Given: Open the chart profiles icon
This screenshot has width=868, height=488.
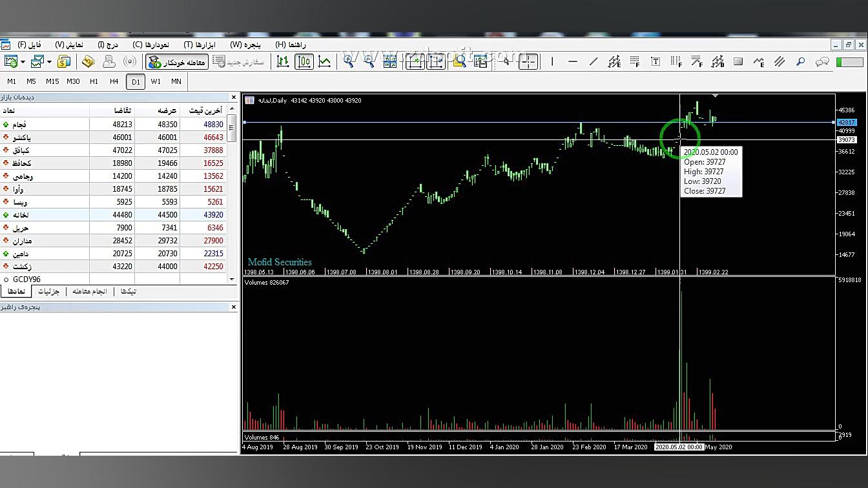Looking at the screenshot, I should point(37,61).
